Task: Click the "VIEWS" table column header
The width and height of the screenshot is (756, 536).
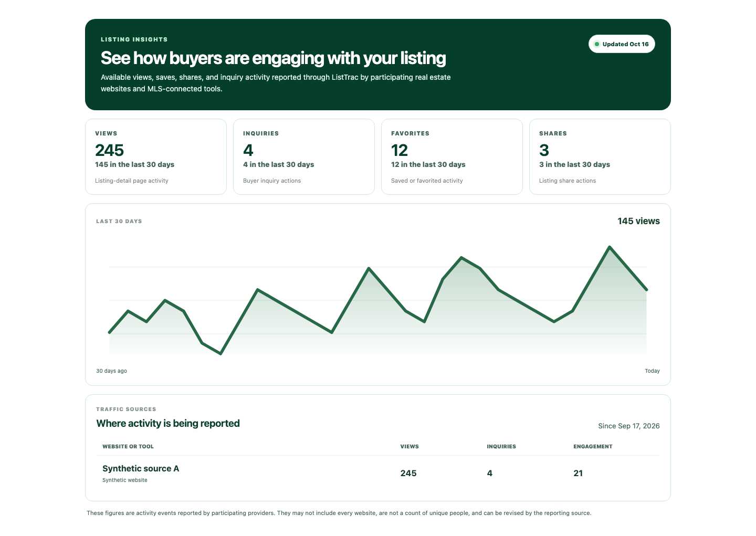Action: [x=409, y=446]
